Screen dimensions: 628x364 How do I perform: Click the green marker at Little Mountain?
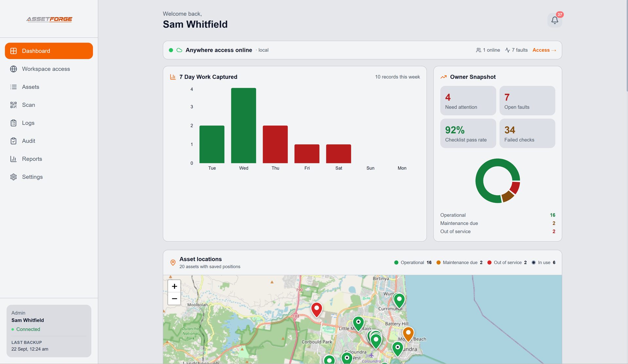[358, 324]
